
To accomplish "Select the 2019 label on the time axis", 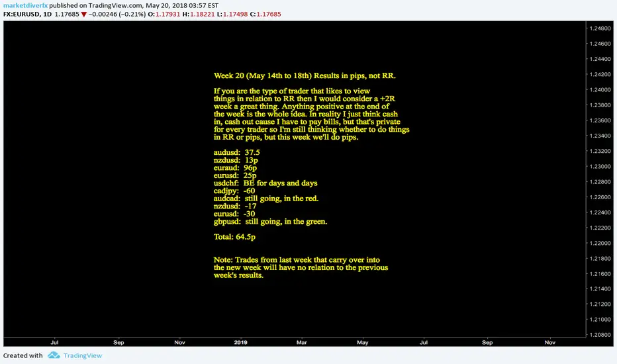I will click(x=240, y=342).
